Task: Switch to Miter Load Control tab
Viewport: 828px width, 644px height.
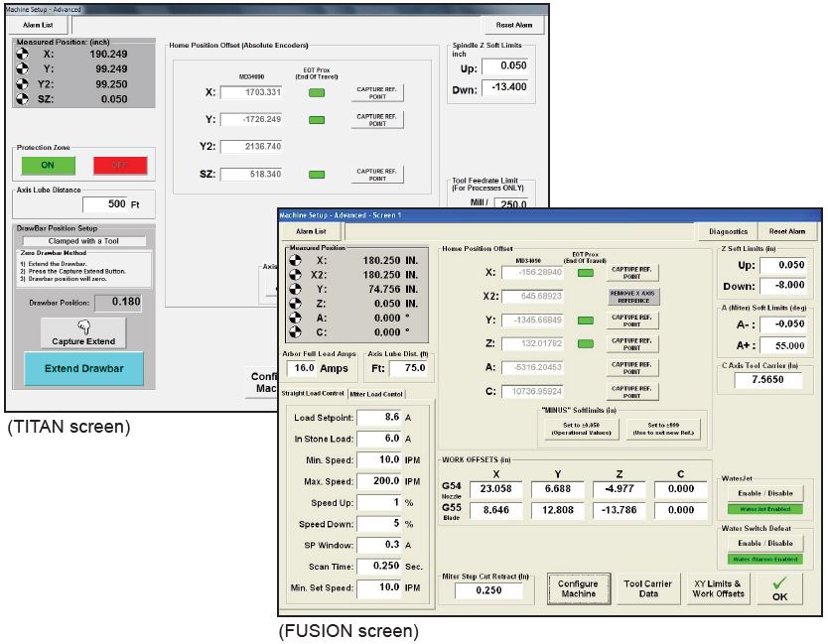Action: tap(376, 394)
